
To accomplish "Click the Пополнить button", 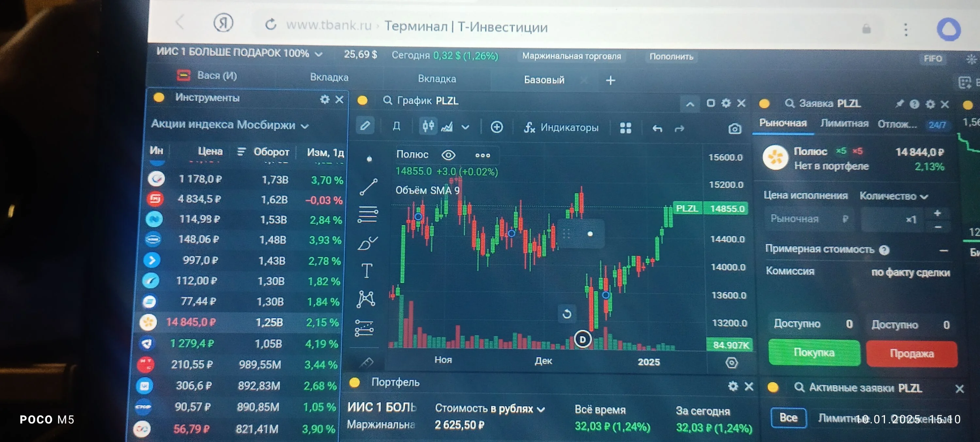I will [671, 57].
